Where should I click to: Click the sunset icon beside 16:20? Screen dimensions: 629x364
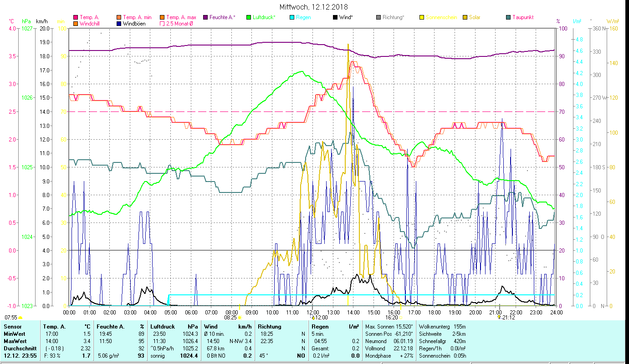[401, 318]
